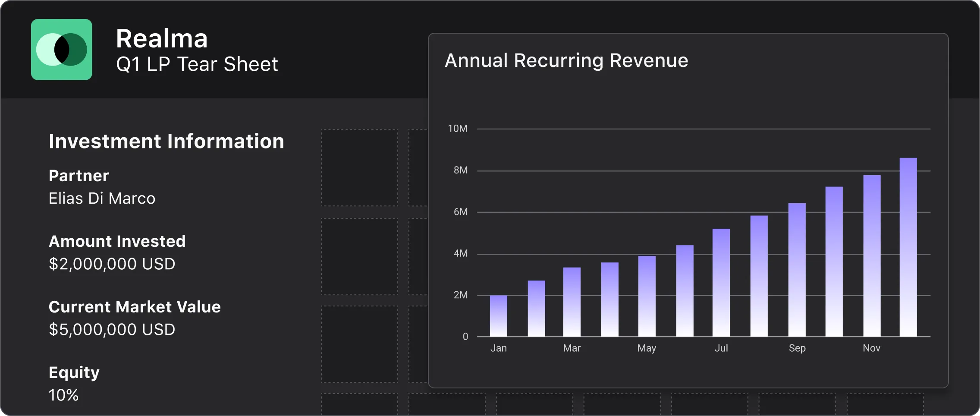
Task: Click partner name Elias Di Marco
Action: [x=102, y=198]
